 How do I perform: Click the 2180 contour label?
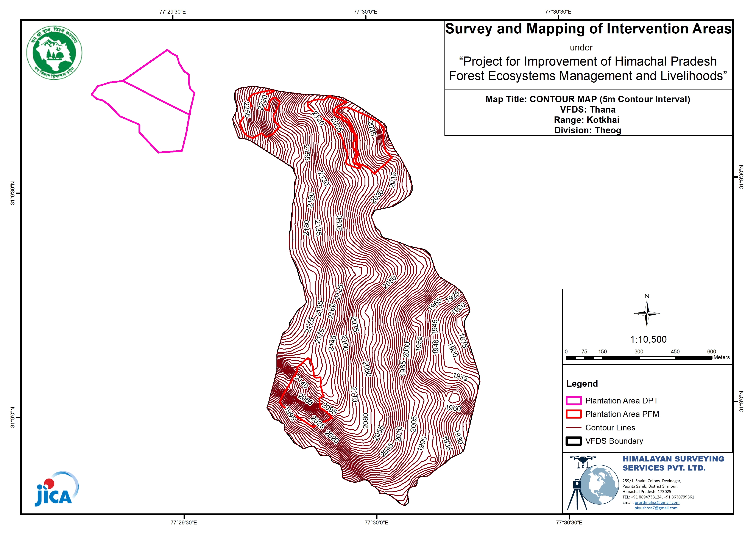(306, 228)
